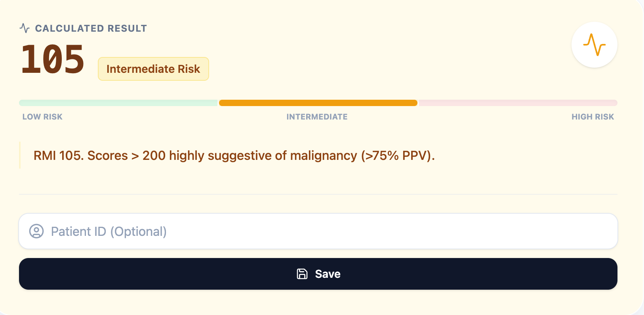This screenshot has height=315, width=644.
Task: Click the floppy disk save icon
Action: 302,274
